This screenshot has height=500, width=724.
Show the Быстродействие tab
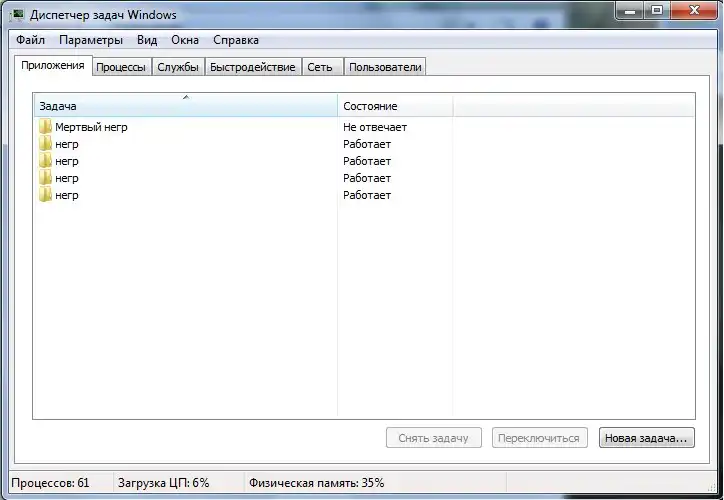[x=253, y=67]
